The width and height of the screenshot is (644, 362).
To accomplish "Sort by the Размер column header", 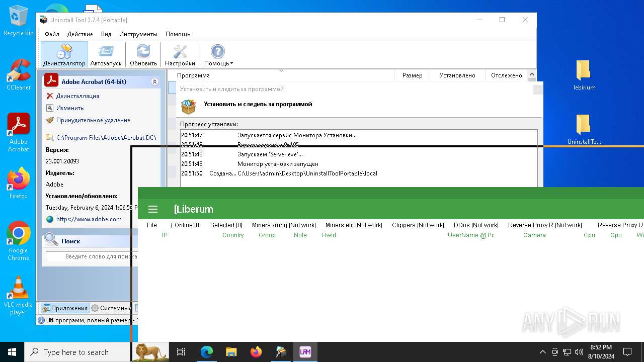I will click(x=413, y=75).
